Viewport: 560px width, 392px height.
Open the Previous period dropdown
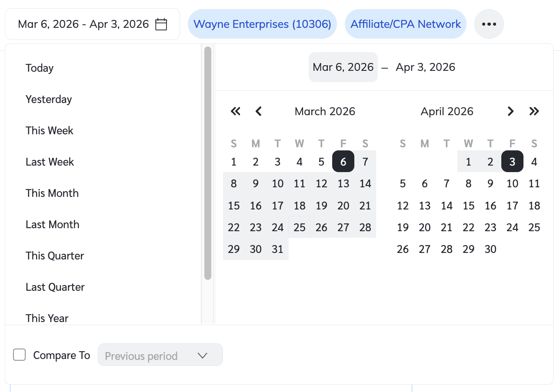(x=160, y=355)
